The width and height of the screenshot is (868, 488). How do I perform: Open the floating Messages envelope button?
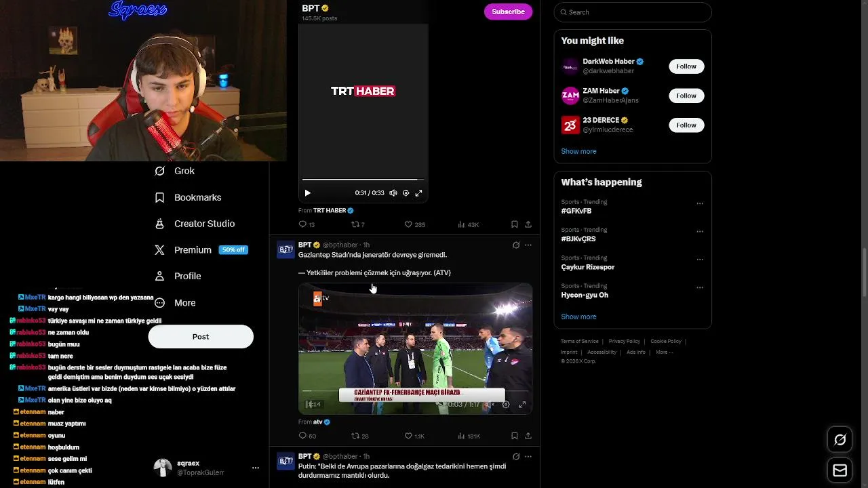[840, 470]
